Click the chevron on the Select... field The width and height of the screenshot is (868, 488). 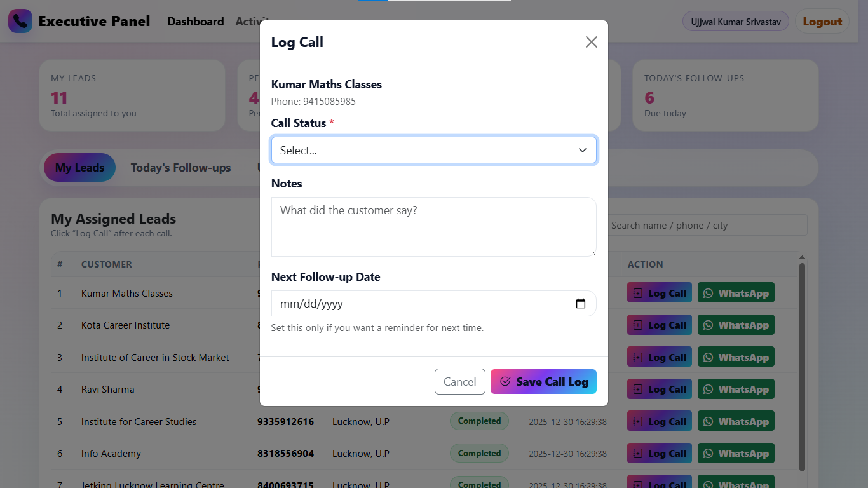pos(582,150)
